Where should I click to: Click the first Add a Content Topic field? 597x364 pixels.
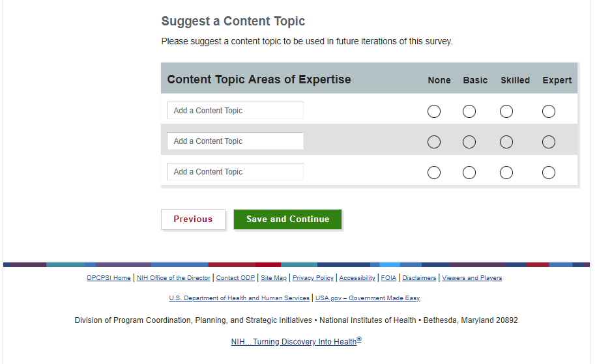[235, 111]
